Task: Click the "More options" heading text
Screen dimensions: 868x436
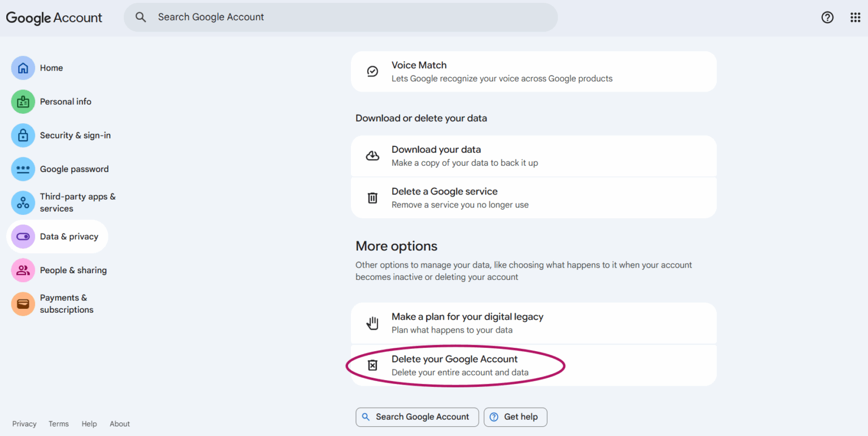Action: [397, 246]
